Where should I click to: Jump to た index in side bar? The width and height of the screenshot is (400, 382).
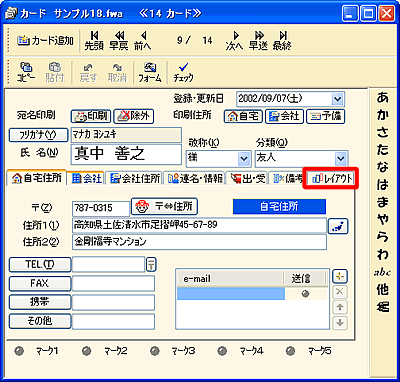click(383, 149)
